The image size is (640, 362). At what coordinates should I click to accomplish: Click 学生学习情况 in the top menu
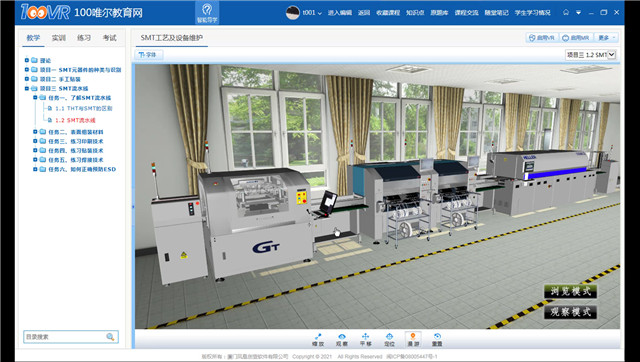point(532,13)
